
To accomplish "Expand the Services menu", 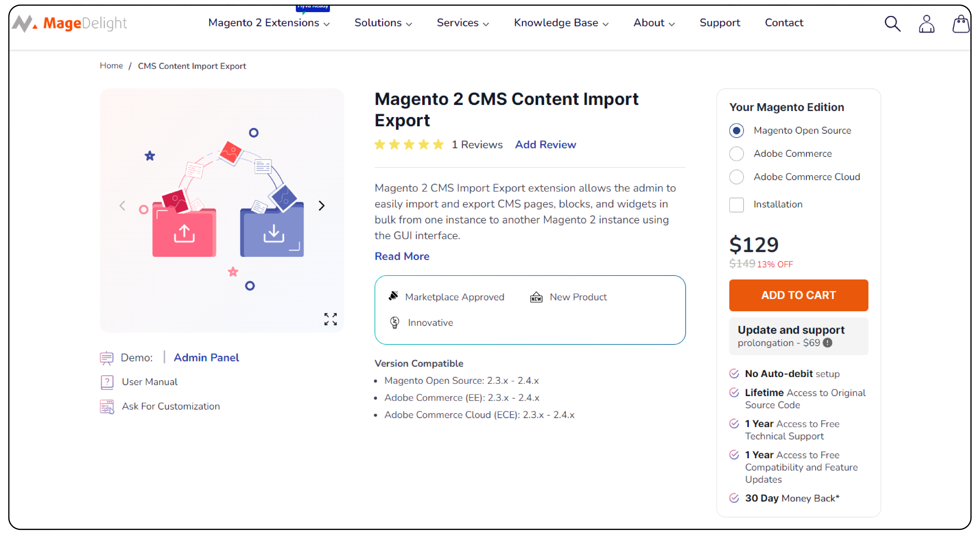I will click(x=463, y=23).
